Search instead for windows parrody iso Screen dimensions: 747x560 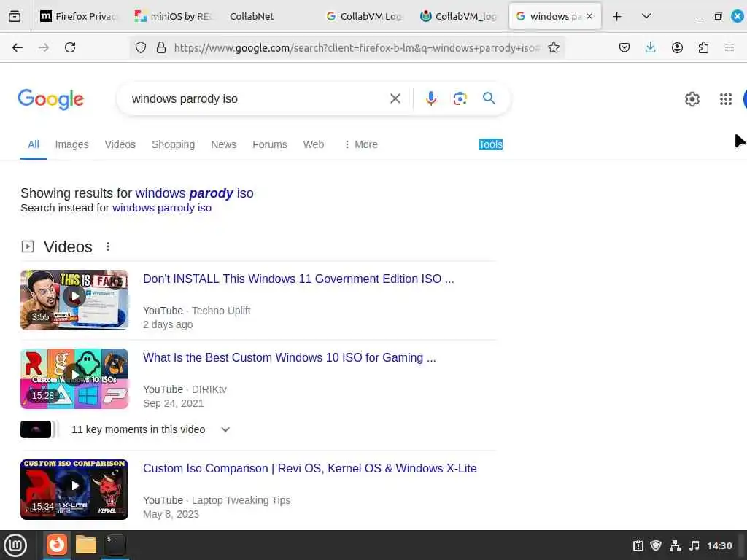click(162, 208)
